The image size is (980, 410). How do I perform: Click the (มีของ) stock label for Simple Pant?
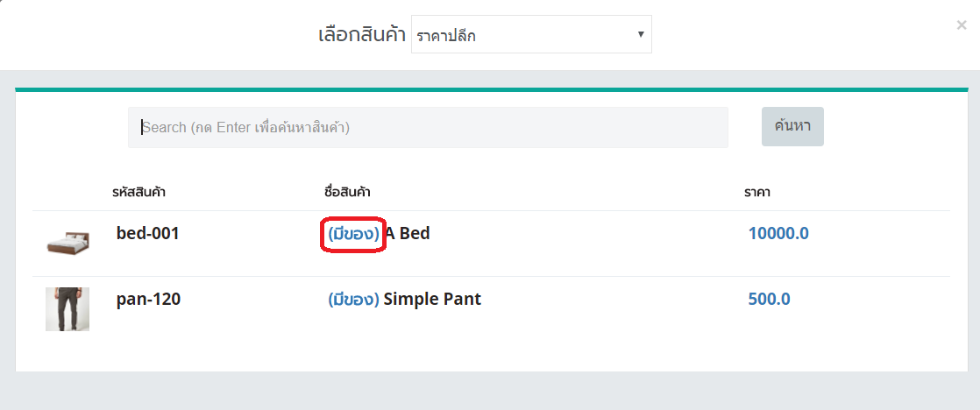tap(353, 300)
